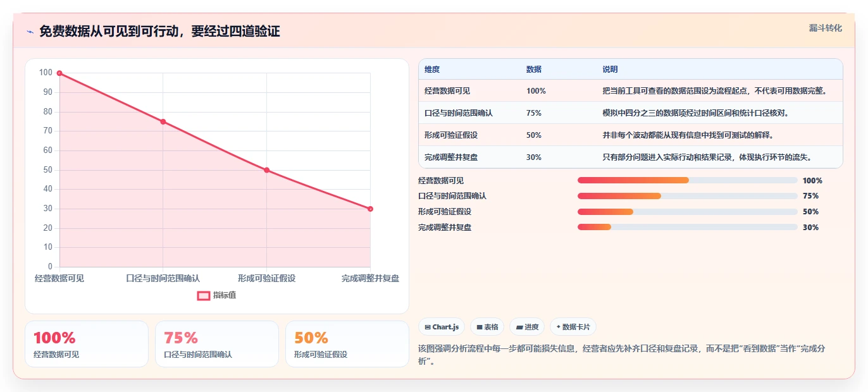
Task: Click the 100% label after the progress bar
Action: pyautogui.click(x=812, y=181)
